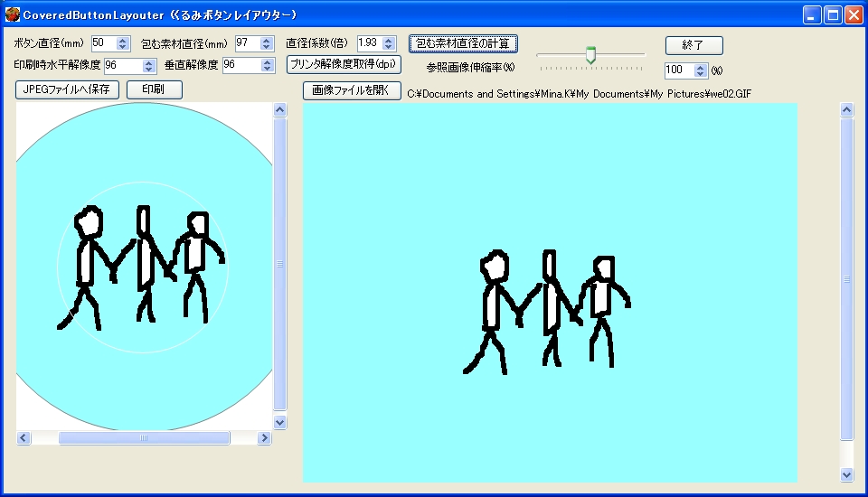Increase 参照画像伸縮率 percent with up arrow
Image resolution: width=868 pixels, height=497 pixels.
(700, 67)
